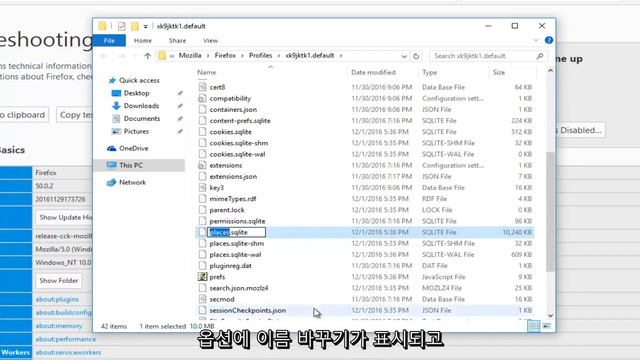Click the Documents icon in sidebar
Screen dimensions: 640x360
(x=116, y=118)
